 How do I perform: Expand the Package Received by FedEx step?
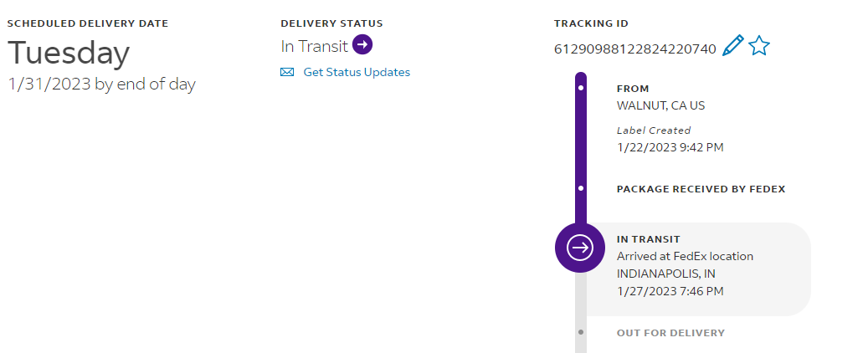[x=701, y=189]
